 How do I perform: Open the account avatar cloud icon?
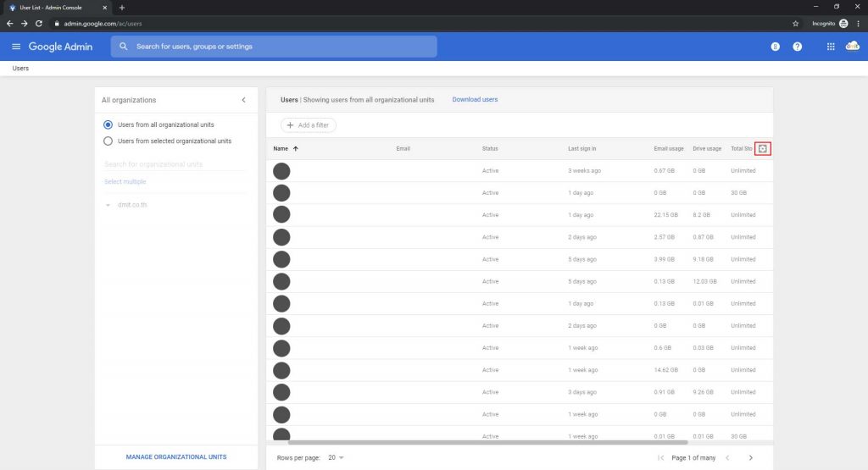(x=853, y=47)
